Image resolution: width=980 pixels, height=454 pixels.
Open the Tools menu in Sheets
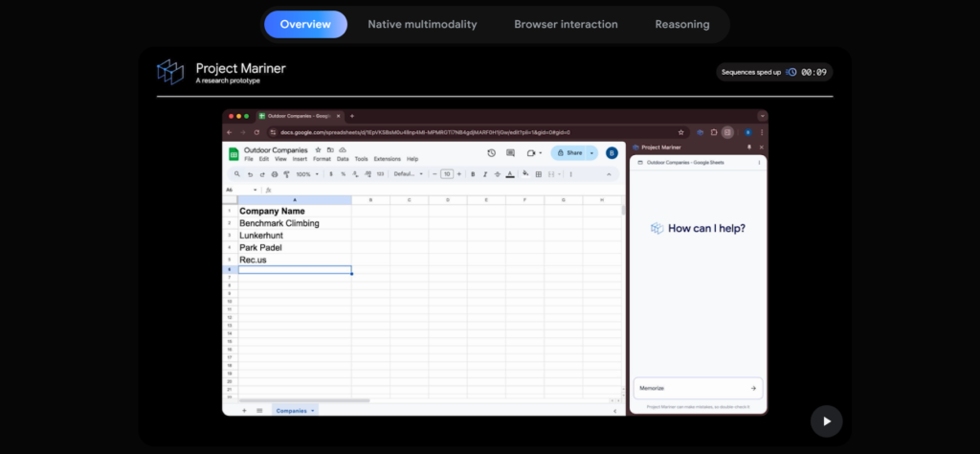(361, 159)
